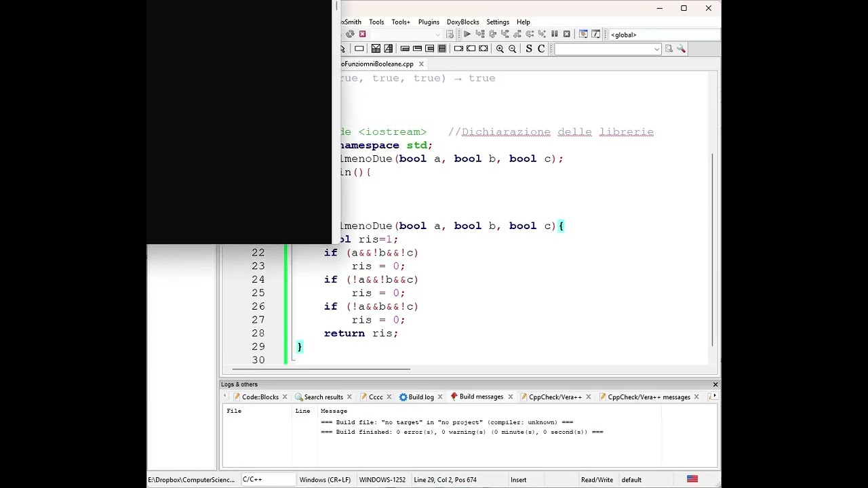This screenshot has width=868, height=488.
Task: Open the Settings menu
Action: 498,22
